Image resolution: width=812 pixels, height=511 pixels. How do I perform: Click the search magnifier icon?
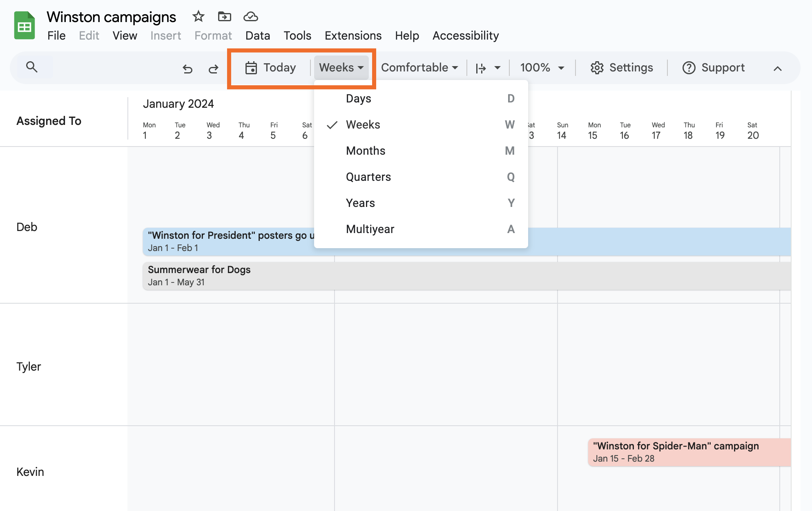[x=32, y=67]
